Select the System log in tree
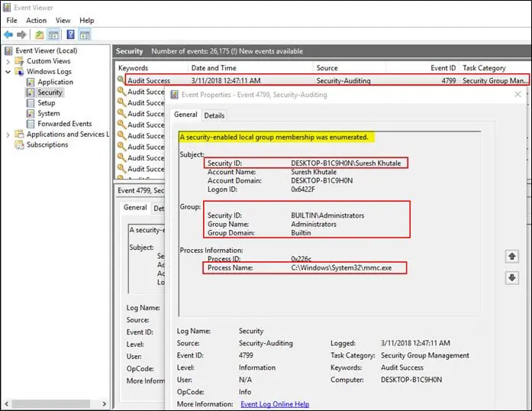 [48, 113]
